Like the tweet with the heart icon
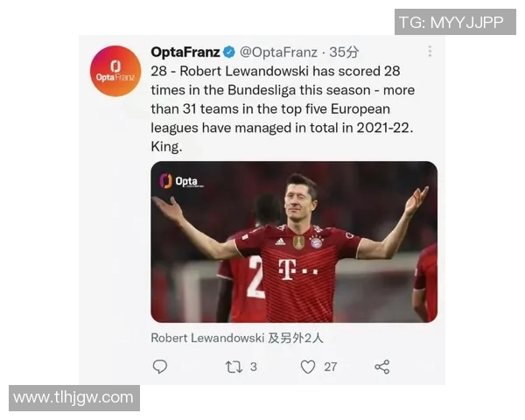The image size is (525, 420). [308, 367]
